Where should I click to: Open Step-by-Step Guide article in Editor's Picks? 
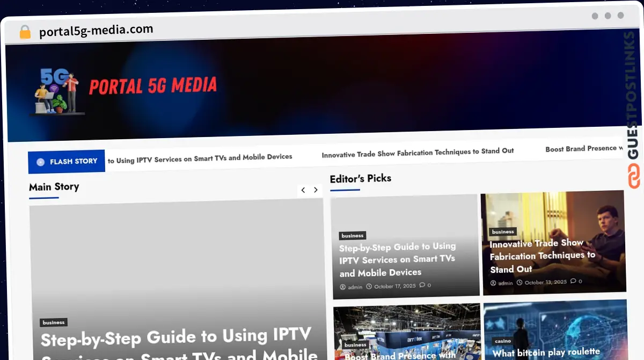(x=397, y=260)
